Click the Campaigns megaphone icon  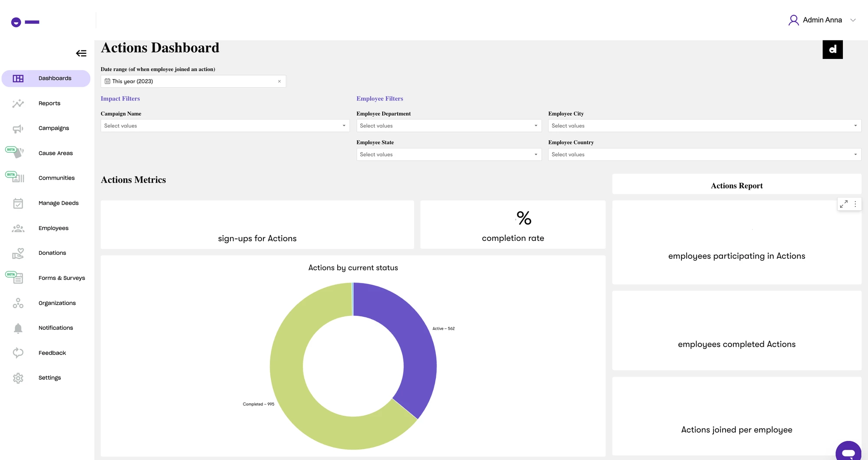(18, 128)
